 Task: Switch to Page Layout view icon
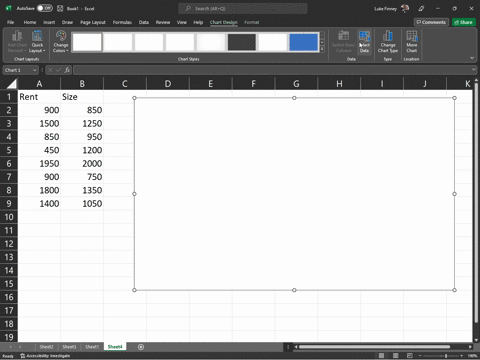[x=396, y=356]
